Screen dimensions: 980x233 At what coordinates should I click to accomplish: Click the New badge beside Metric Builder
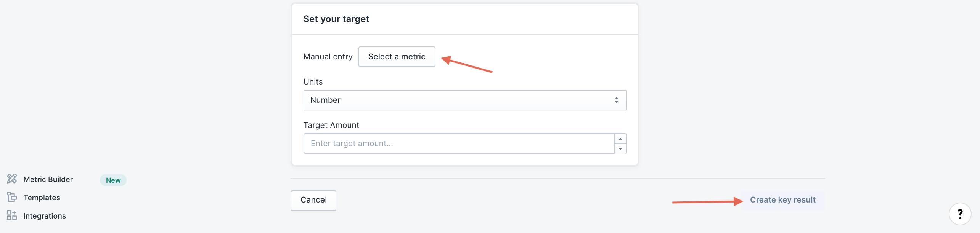(113, 180)
